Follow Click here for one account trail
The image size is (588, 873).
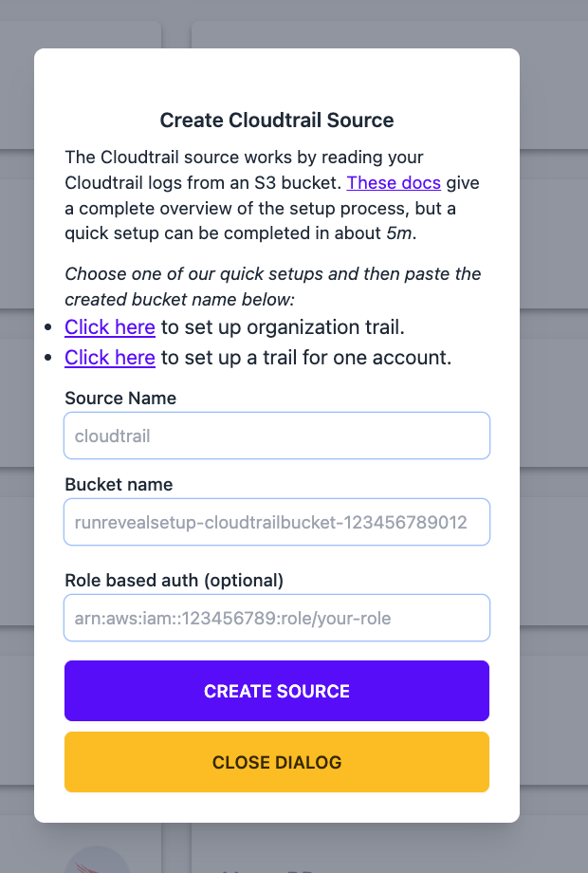click(110, 358)
